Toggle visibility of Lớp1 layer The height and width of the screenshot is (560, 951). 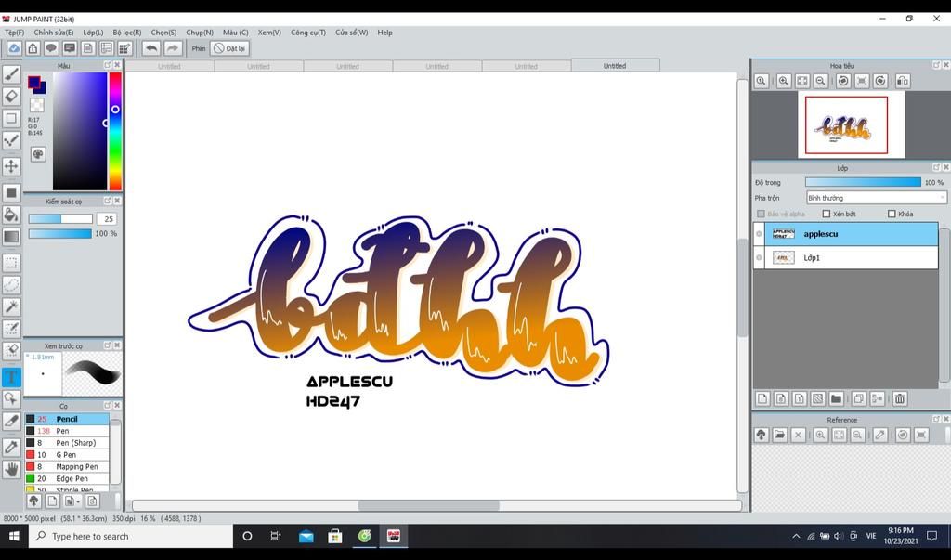759,258
